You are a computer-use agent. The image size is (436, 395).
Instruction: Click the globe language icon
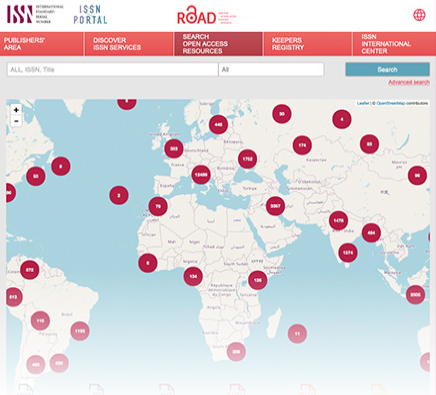[419, 15]
